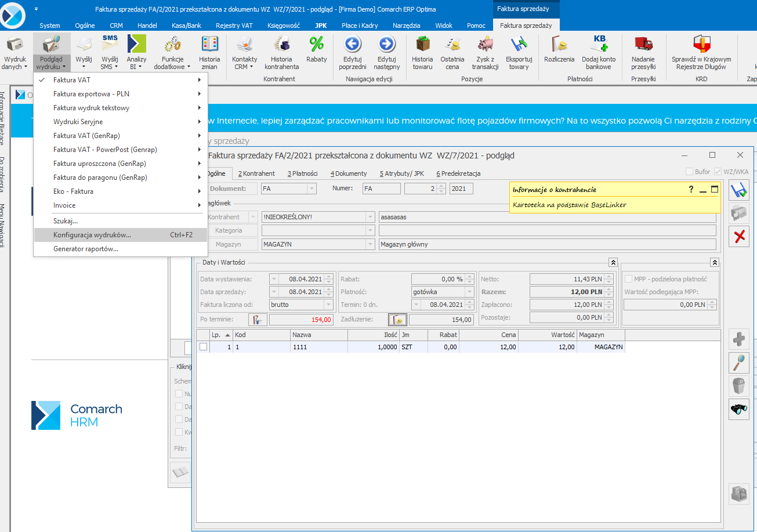Click Edytuj następny arrow icon

[x=386, y=45]
